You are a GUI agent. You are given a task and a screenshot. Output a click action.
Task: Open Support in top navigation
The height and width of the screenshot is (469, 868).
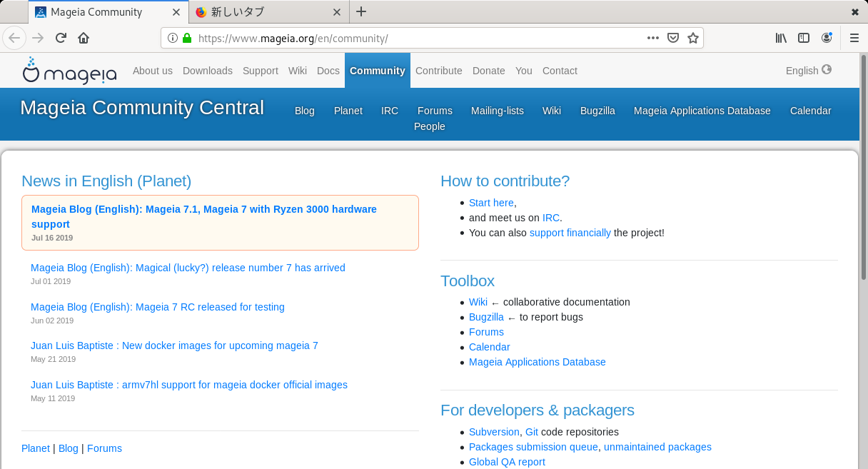tap(261, 71)
